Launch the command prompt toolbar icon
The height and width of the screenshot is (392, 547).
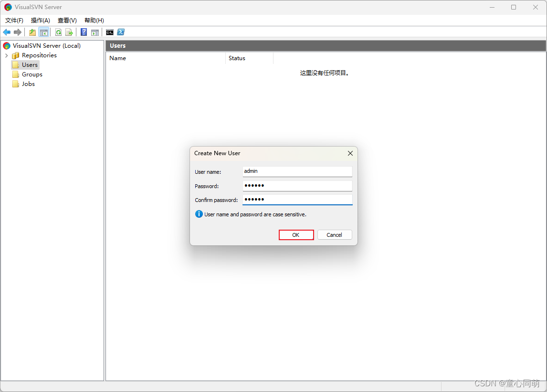(x=110, y=32)
